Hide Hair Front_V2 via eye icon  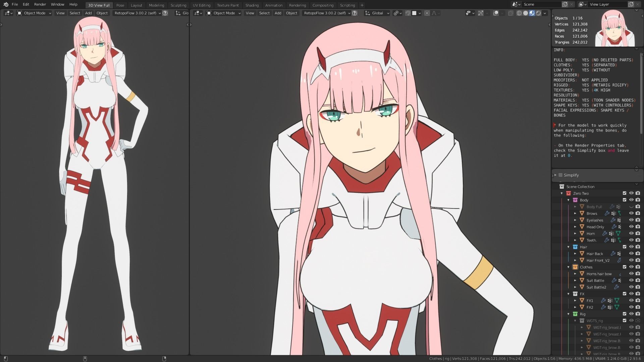[631, 260]
